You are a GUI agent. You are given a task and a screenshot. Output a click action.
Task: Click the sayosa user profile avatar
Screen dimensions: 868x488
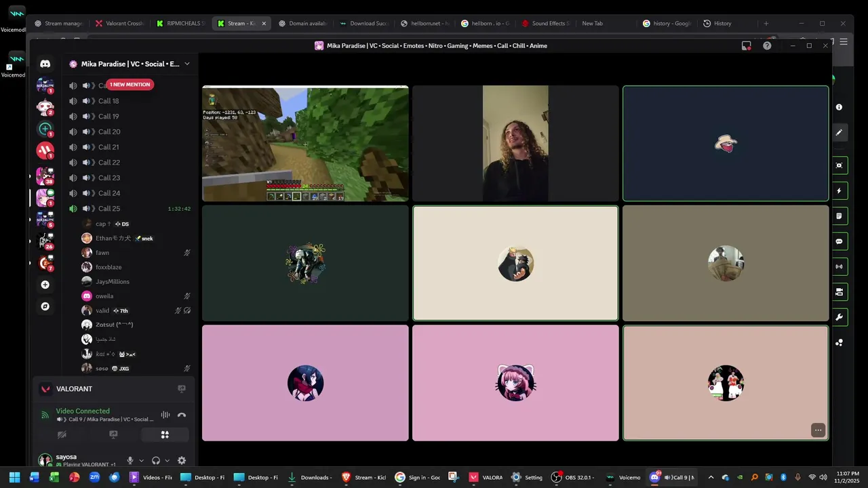click(45, 460)
